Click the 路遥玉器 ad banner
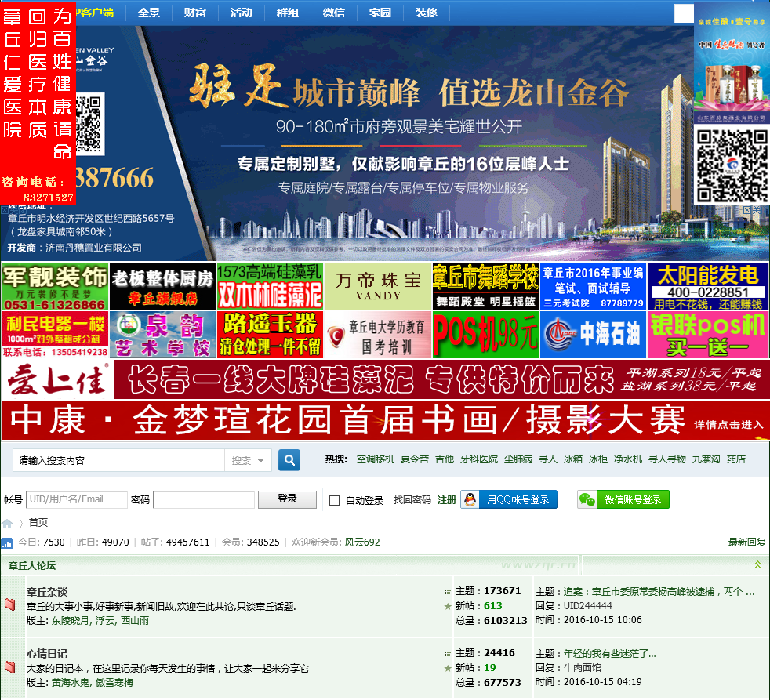Viewport: 770px width, 700px height. 270,335
